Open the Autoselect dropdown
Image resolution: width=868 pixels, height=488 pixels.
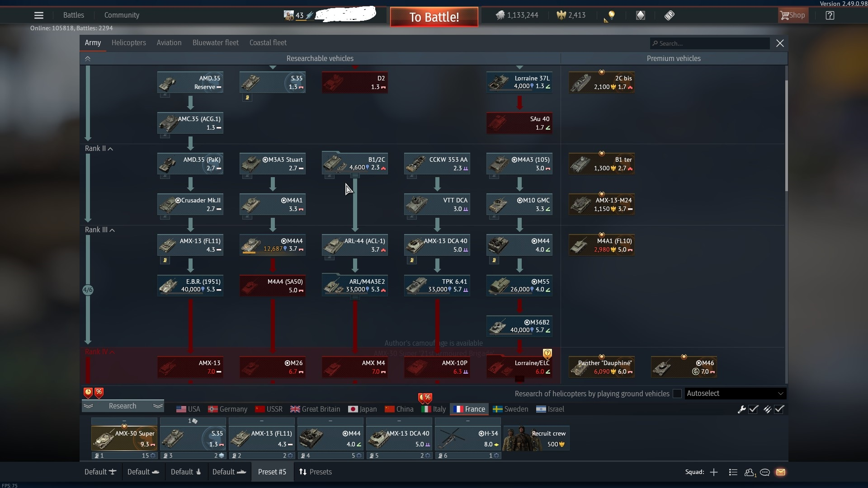735,394
